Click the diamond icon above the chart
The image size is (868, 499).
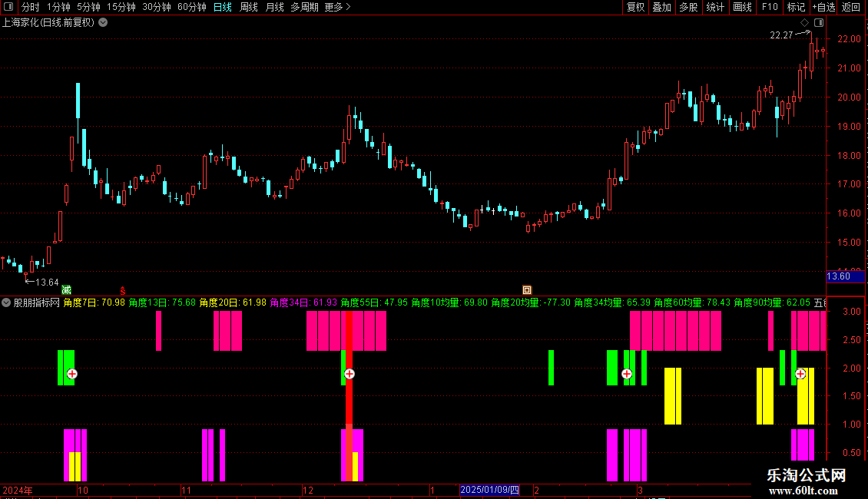point(805,22)
